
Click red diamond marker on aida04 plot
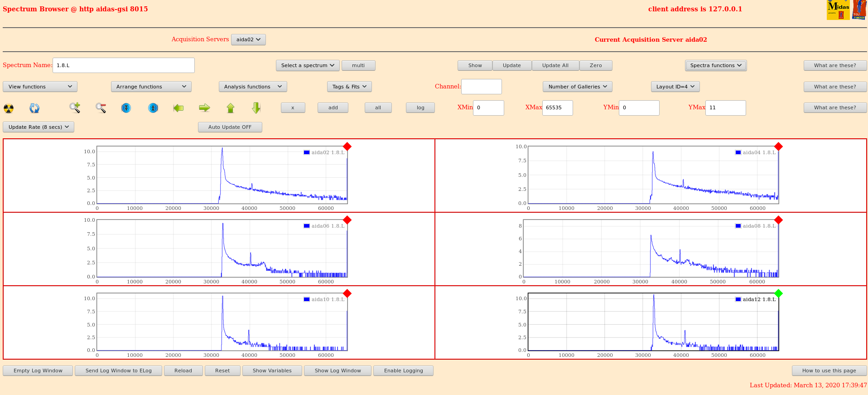tap(778, 146)
